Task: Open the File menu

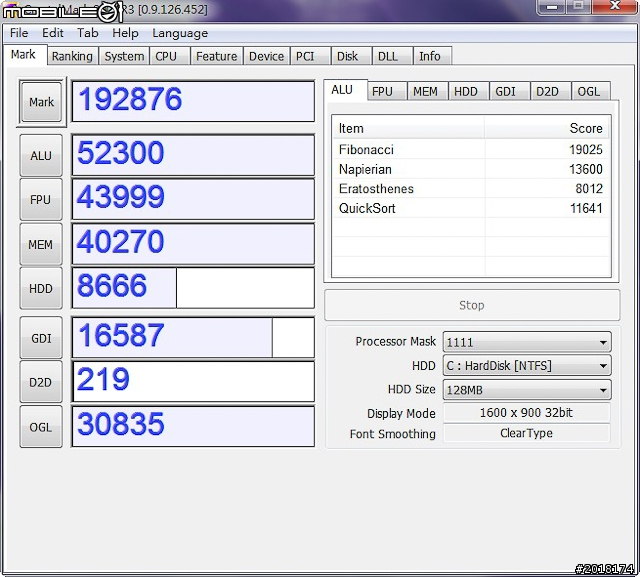Action: coord(19,33)
